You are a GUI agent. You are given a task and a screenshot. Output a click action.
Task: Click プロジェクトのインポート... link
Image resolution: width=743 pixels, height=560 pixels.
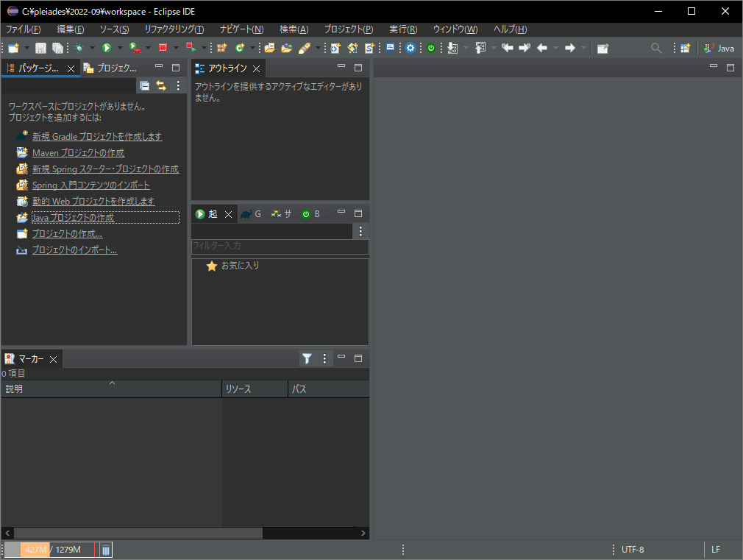(x=74, y=249)
